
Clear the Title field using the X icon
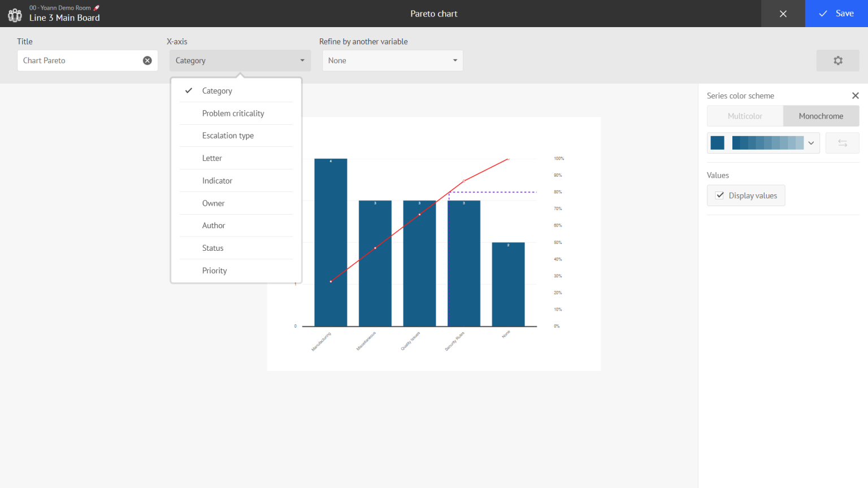[147, 60]
